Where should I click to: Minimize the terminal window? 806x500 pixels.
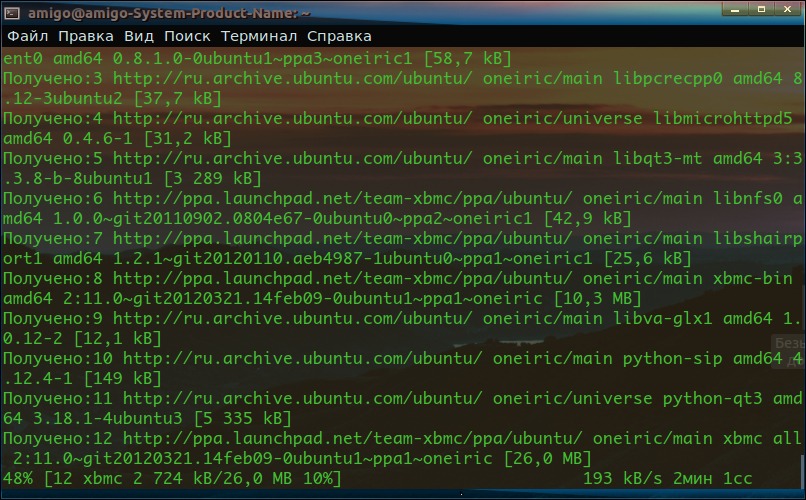(735, 9)
